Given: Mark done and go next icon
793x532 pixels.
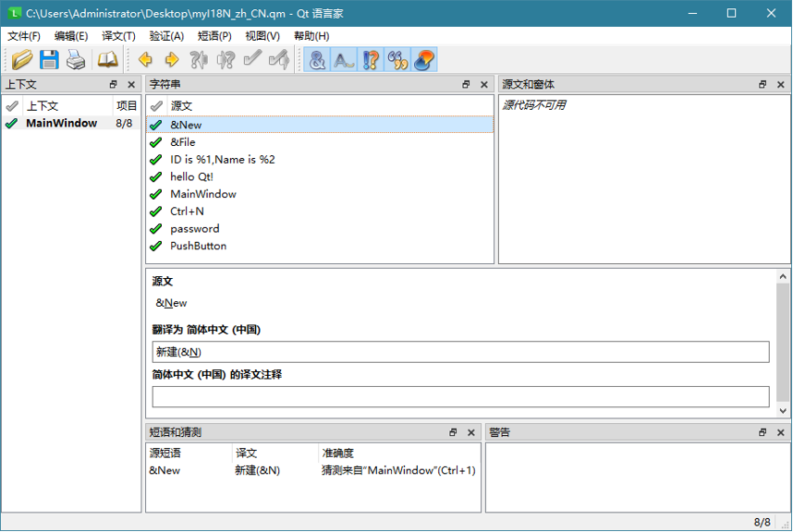Looking at the screenshot, I should (x=279, y=60).
